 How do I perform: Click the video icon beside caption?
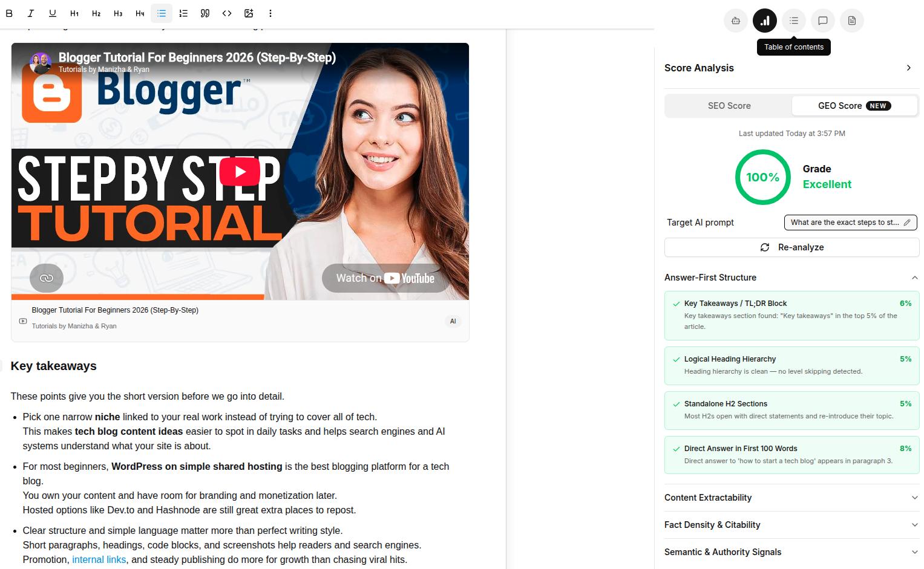click(23, 321)
